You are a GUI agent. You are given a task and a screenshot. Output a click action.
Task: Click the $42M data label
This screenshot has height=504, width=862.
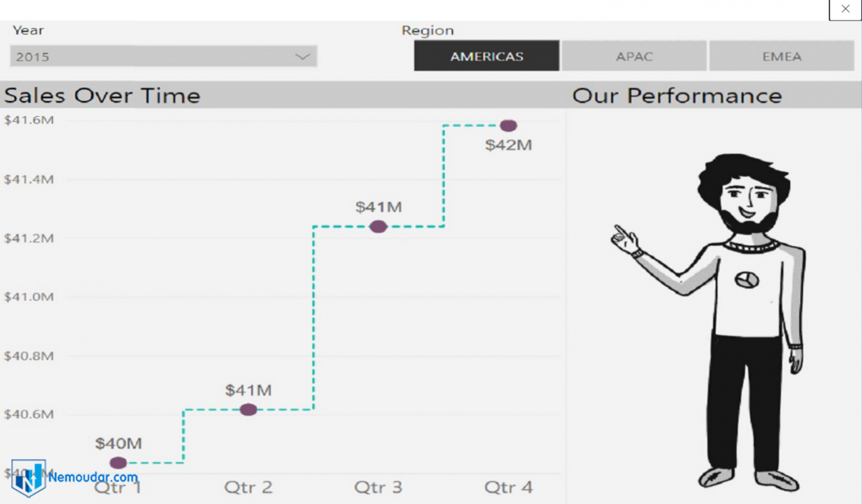[x=508, y=145]
